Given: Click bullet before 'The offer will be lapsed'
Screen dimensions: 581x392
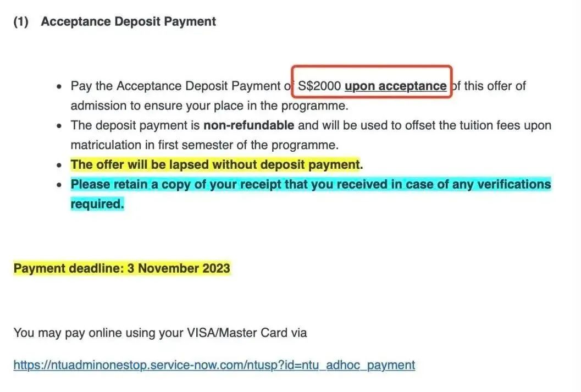Looking at the screenshot, I should [x=59, y=165].
